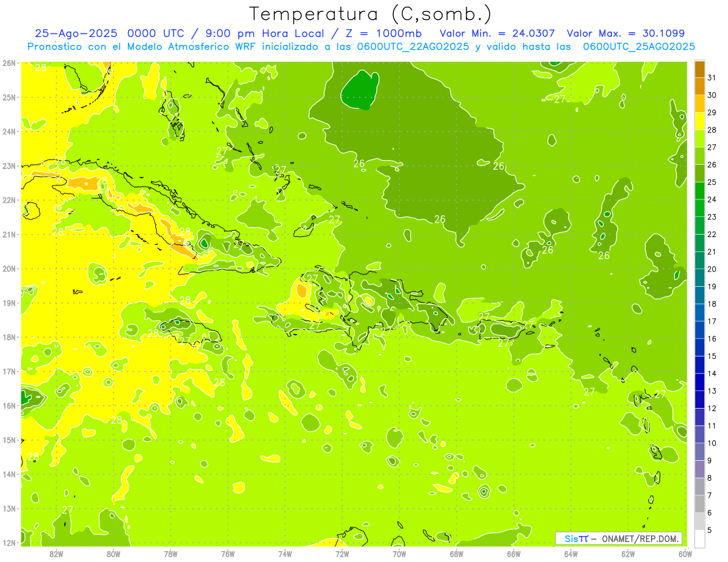Click the "76W" longitude axis label
Screen dimensions: 728x562
tap(228, 554)
